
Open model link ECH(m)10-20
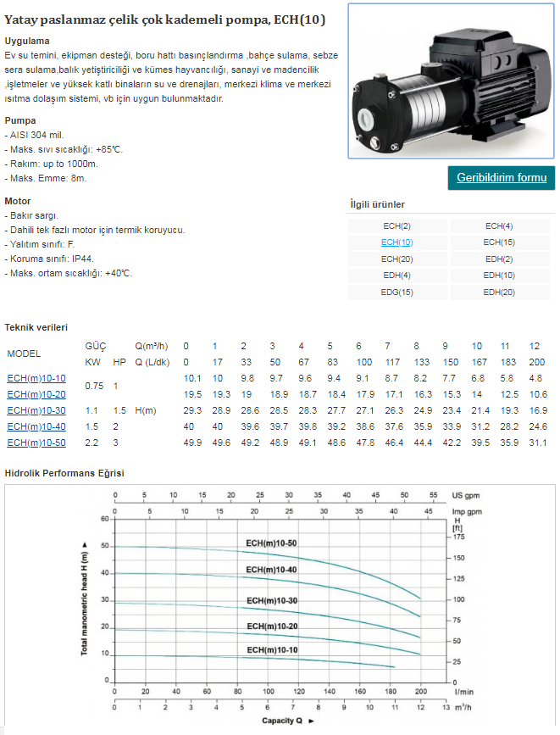pyautogui.click(x=36, y=395)
